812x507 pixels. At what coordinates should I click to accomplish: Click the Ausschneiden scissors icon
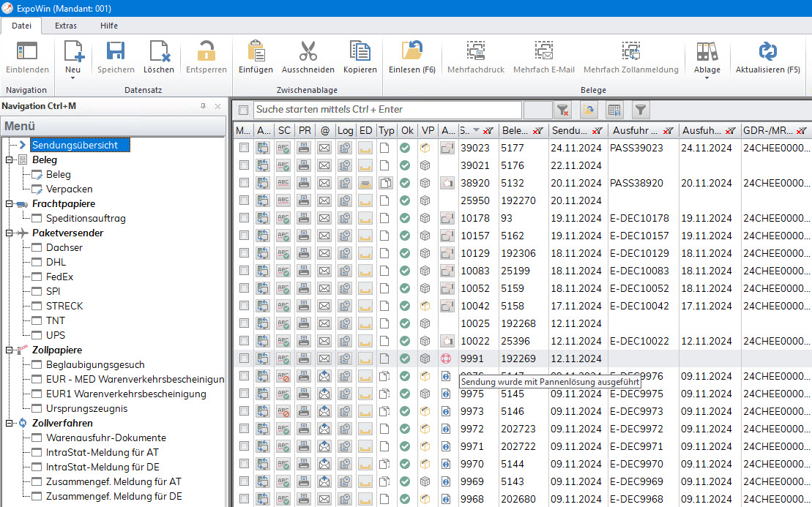pyautogui.click(x=308, y=51)
